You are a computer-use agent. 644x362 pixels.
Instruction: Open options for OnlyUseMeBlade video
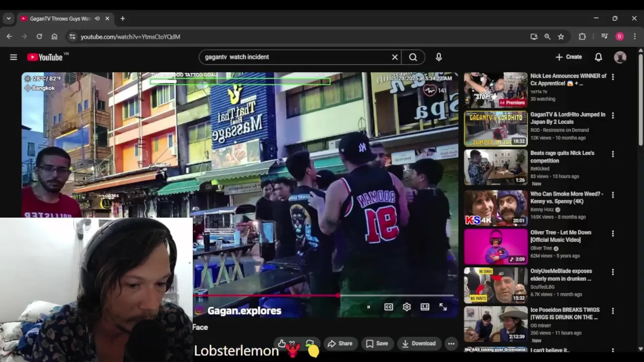(x=613, y=271)
